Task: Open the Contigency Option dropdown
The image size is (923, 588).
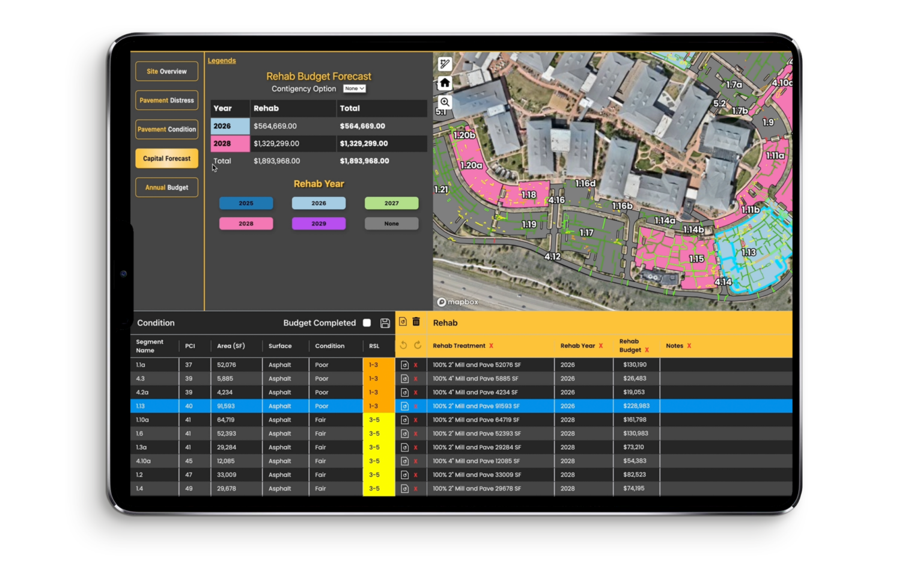Action: pos(355,88)
